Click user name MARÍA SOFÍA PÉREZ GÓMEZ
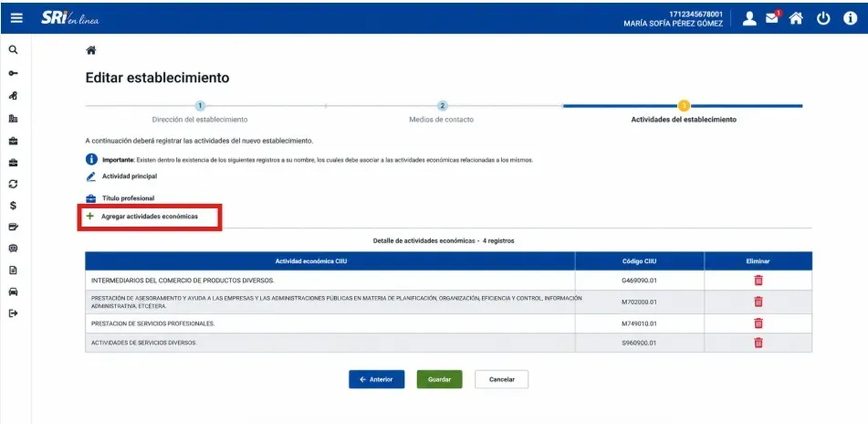 click(x=674, y=24)
